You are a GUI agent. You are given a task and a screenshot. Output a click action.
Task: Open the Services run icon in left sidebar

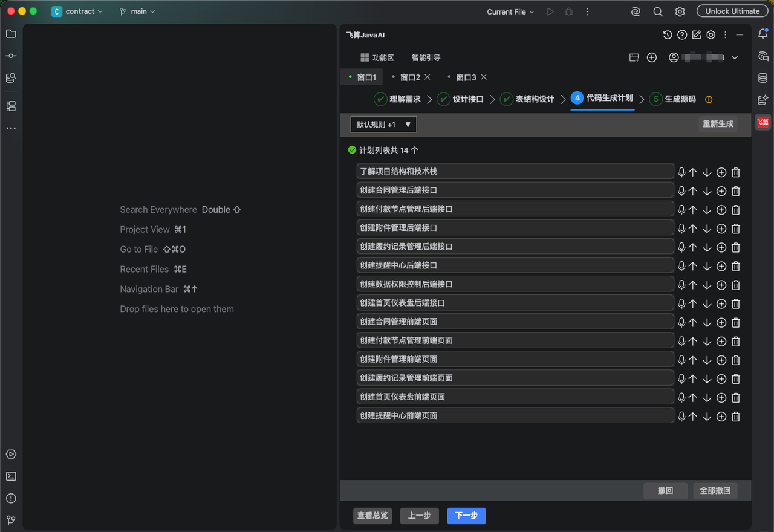click(x=11, y=454)
